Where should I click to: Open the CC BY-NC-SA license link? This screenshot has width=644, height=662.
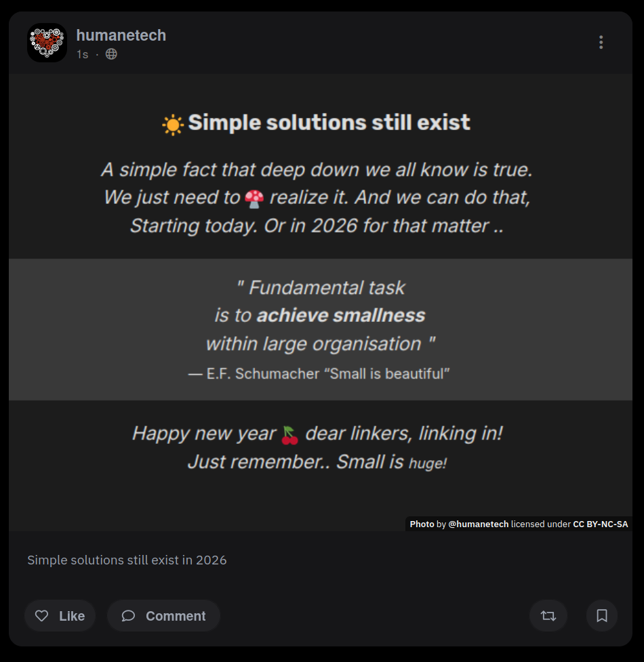pos(601,524)
